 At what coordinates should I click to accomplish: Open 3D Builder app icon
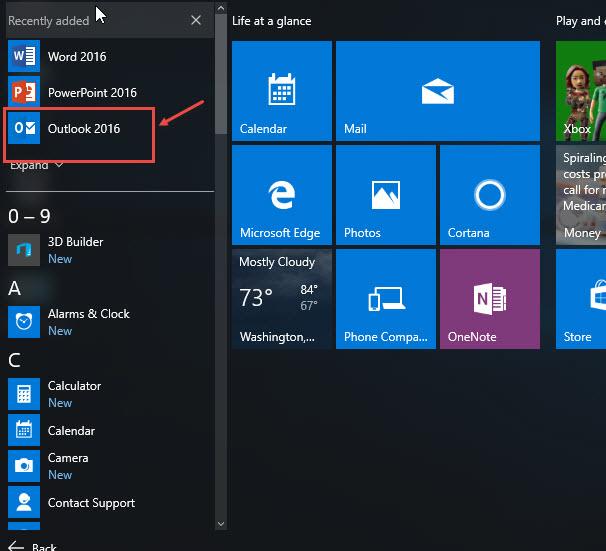pyautogui.click(x=24, y=250)
